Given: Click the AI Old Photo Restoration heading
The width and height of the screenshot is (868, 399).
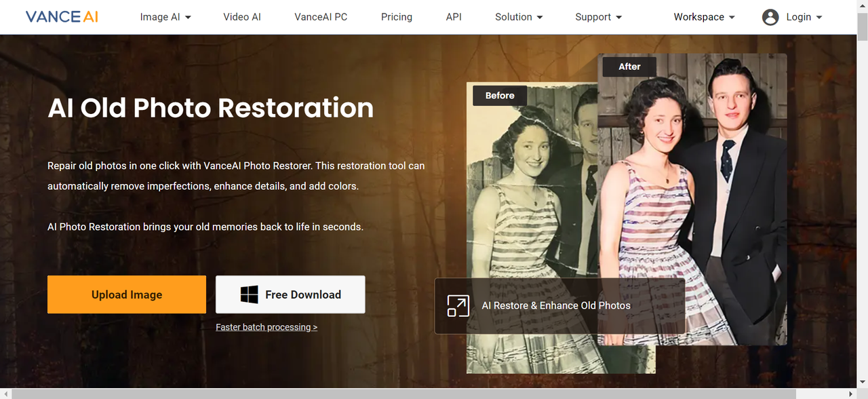Looking at the screenshot, I should [x=210, y=108].
